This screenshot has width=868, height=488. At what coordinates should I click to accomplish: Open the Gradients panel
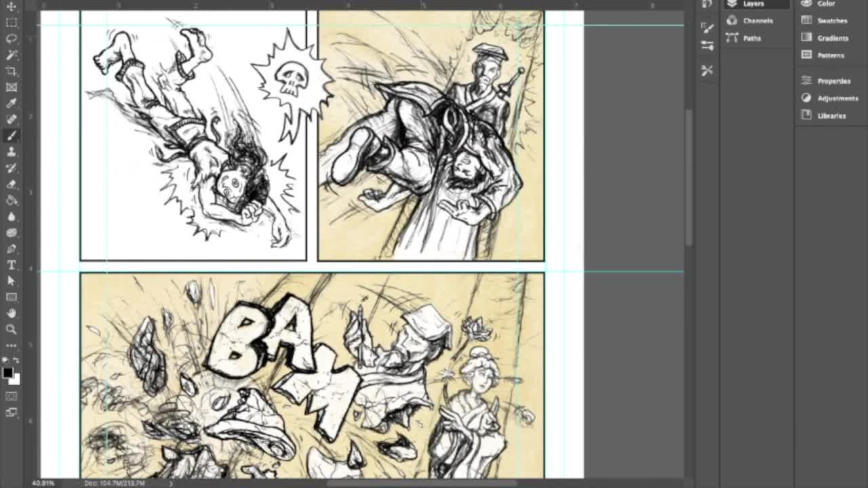[x=825, y=38]
